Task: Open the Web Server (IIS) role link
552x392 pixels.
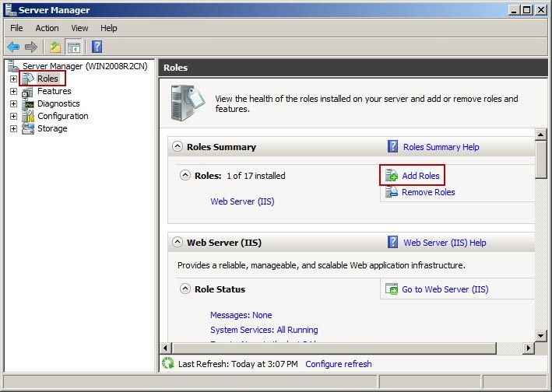Action: 242,201
